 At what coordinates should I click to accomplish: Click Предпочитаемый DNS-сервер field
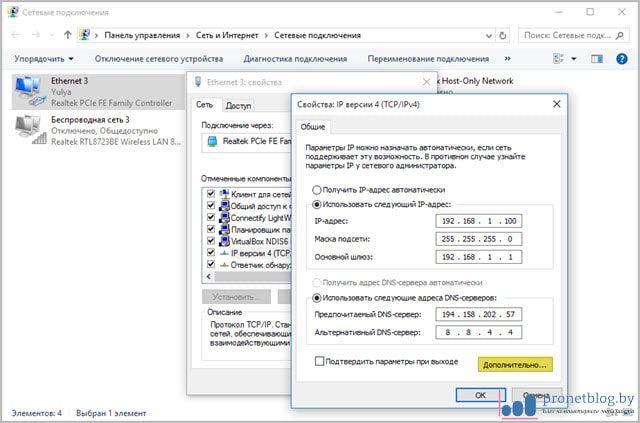[478, 314]
